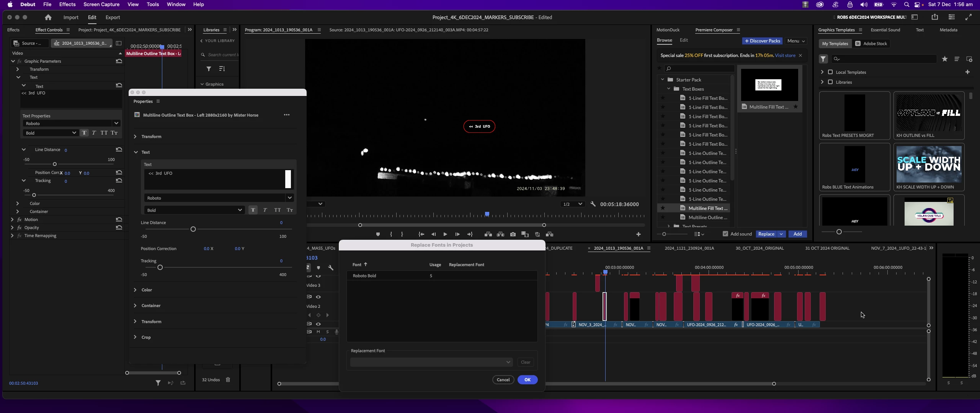Click the Line Distance slider in Properties
This screenshot has width=980, height=413.
(x=193, y=229)
